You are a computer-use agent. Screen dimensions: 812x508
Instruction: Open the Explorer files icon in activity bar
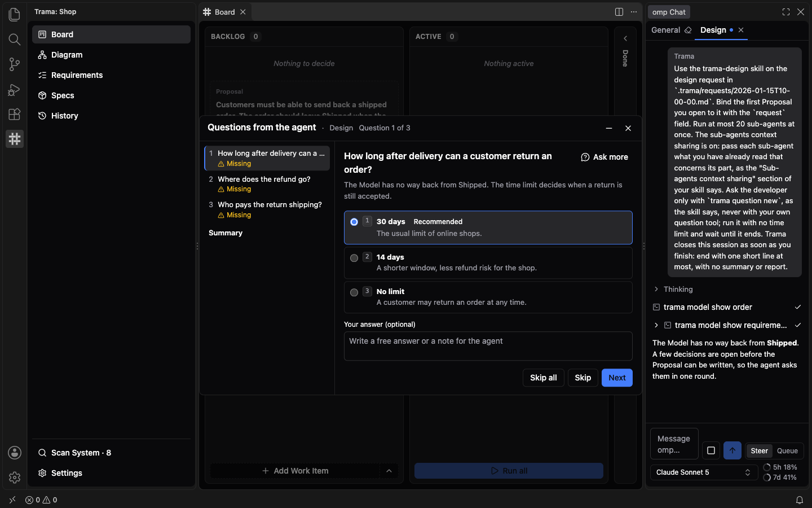[x=15, y=14]
